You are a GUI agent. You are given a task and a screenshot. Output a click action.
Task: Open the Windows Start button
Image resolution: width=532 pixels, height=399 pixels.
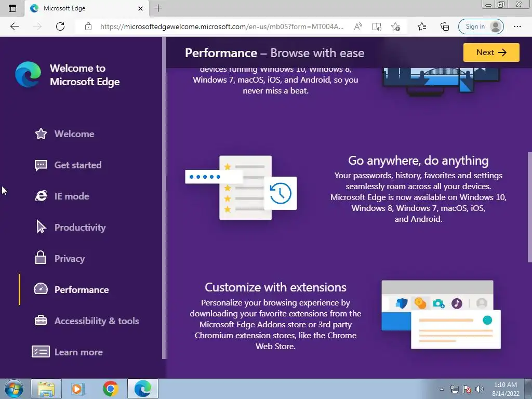pyautogui.click(x=14, y=389)
